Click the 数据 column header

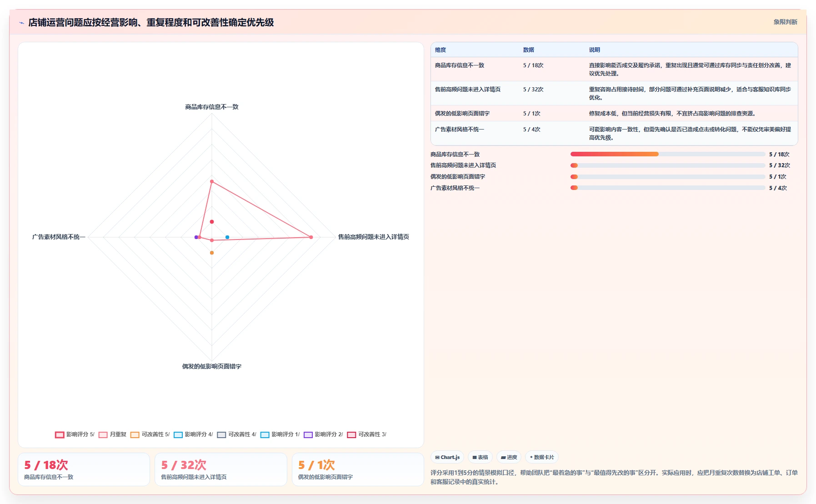528,50
